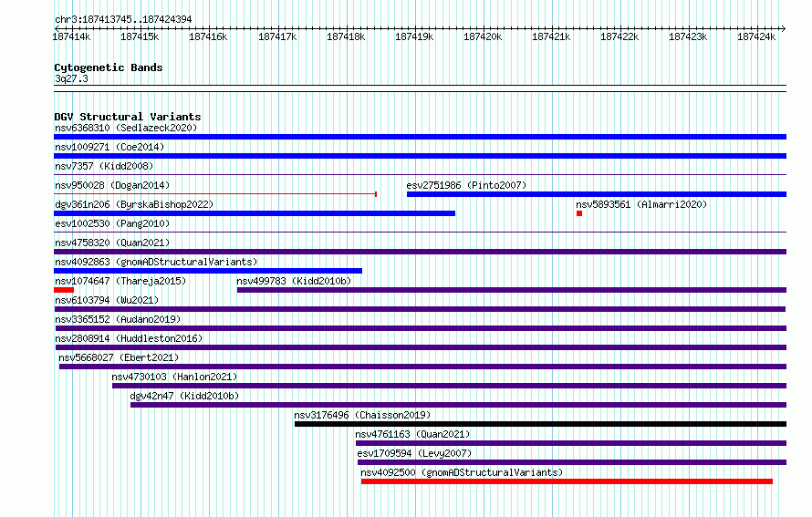The height and width of the screenshot is (517, 812).
Task: Click the nsv4092500 (gnomADStructuralVariants) label
Action: [462, 472]
